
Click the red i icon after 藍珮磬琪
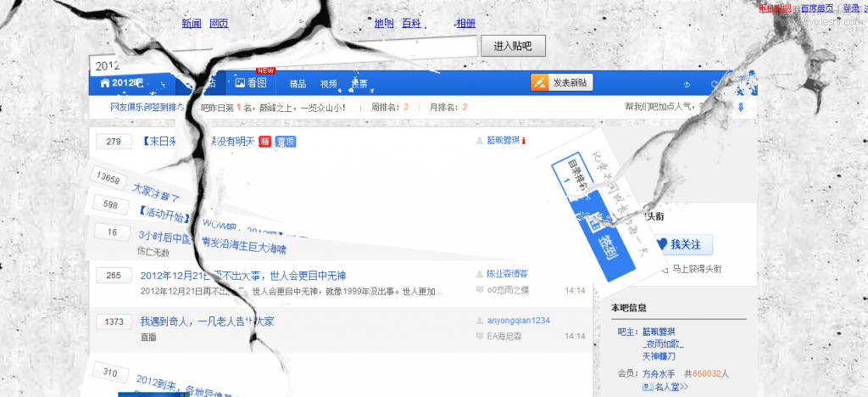[x=523, y=141]
